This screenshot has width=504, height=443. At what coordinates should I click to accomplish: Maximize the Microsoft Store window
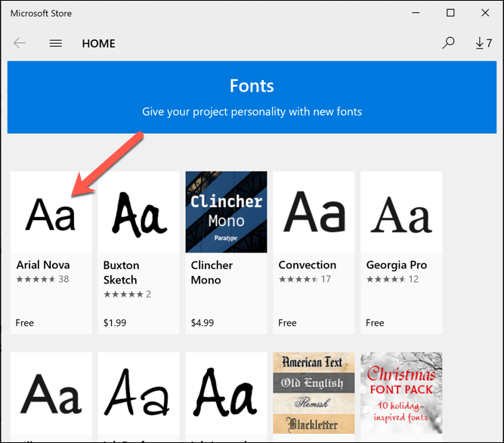tap(450, 13)
